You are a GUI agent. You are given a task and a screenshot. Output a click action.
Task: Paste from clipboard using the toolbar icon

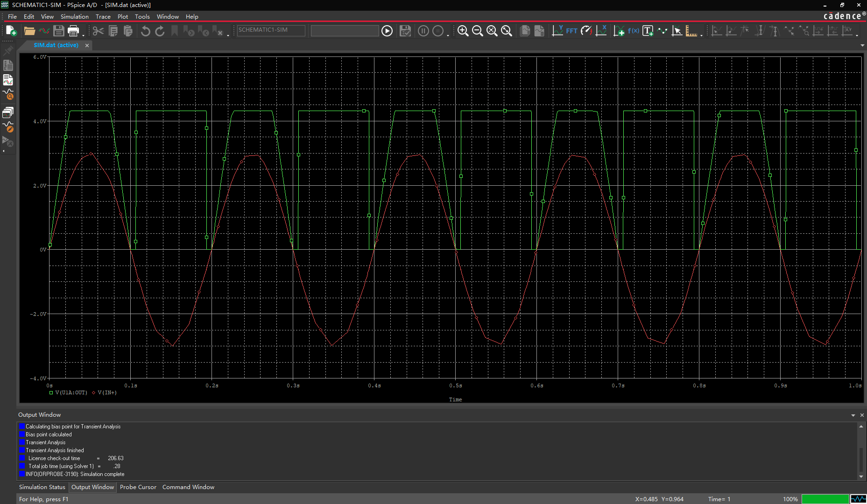coord(128,31)
